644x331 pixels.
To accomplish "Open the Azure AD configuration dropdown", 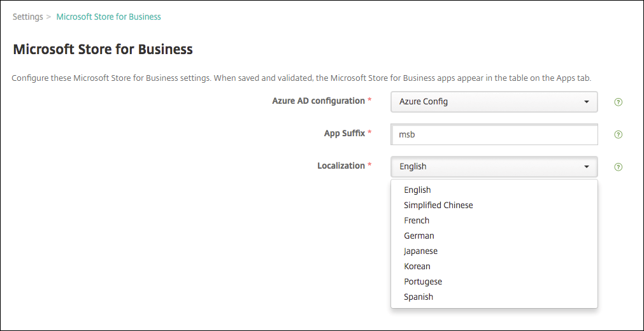I will [x=493, y=102].
